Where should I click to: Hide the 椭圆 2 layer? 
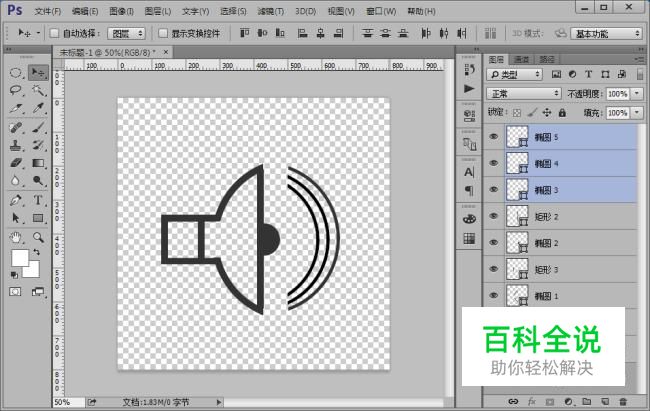pos(493,243)
